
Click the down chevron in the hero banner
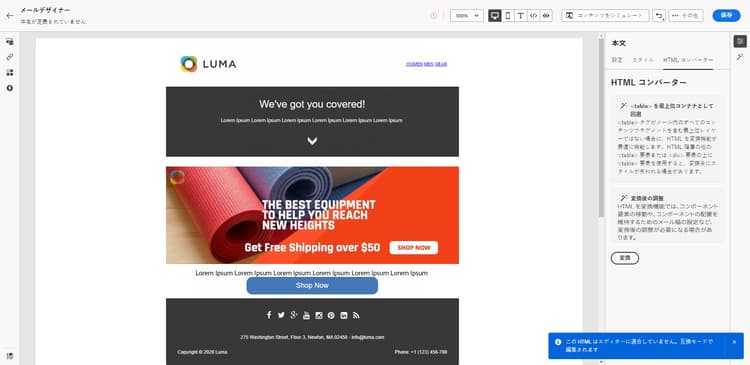click(312, 141)
